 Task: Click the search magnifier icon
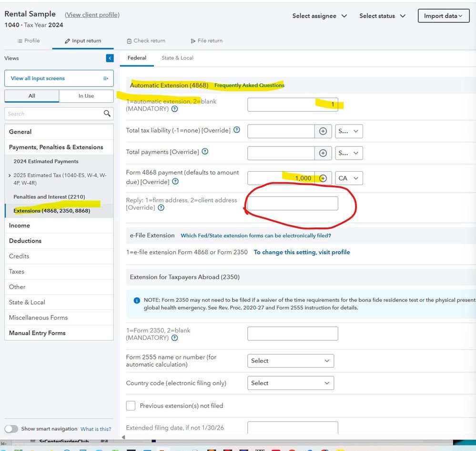coord(107,113)
